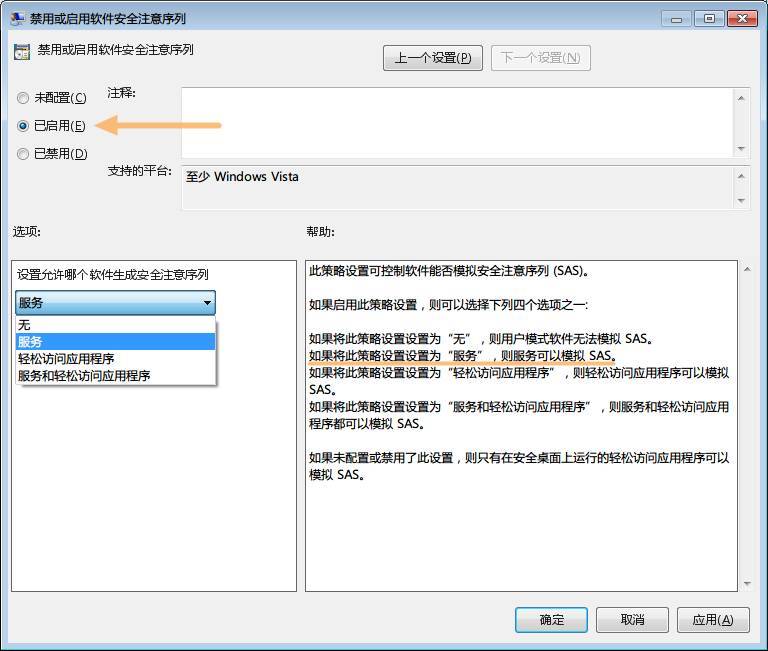Click the policy setting icon beside the header title
The image size is (768, 651).
[22, 52]
